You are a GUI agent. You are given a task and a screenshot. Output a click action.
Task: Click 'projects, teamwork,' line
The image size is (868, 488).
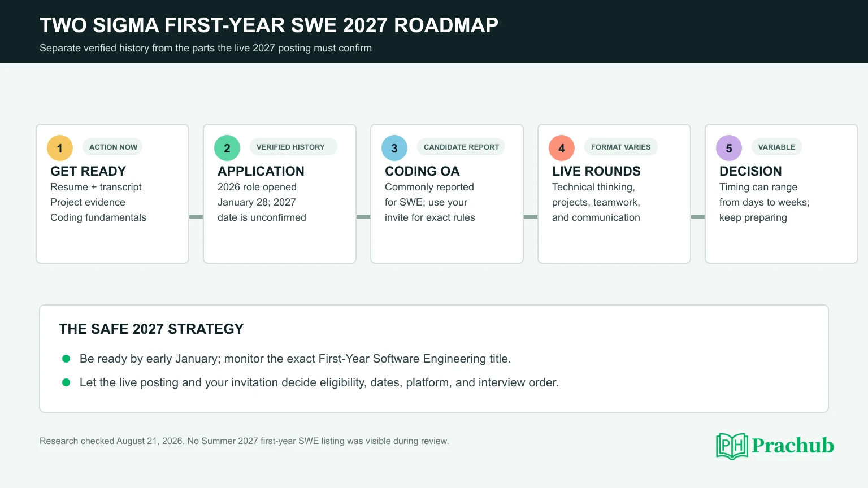click(596, 202)
